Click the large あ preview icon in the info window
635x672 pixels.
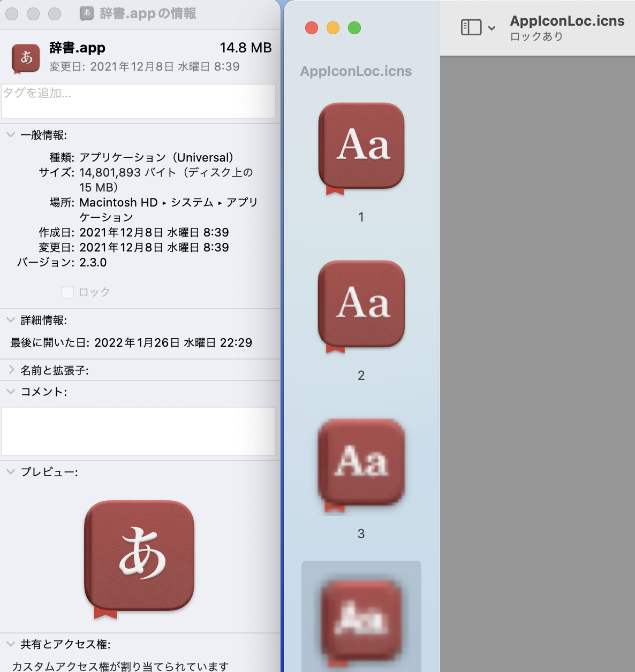coord(139,560)
